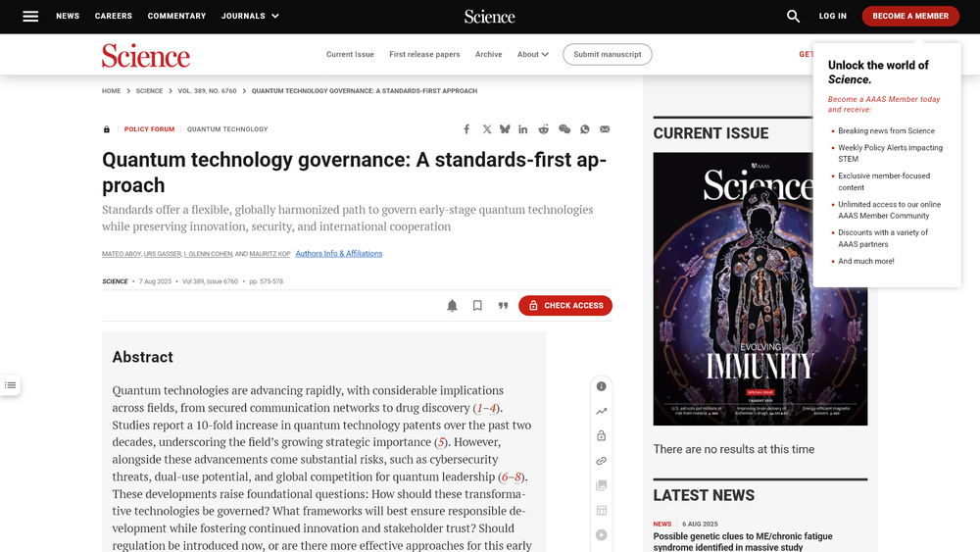The image size is (980, 552).
Task: Open Careers in top navigation
Action: point(113,17)
